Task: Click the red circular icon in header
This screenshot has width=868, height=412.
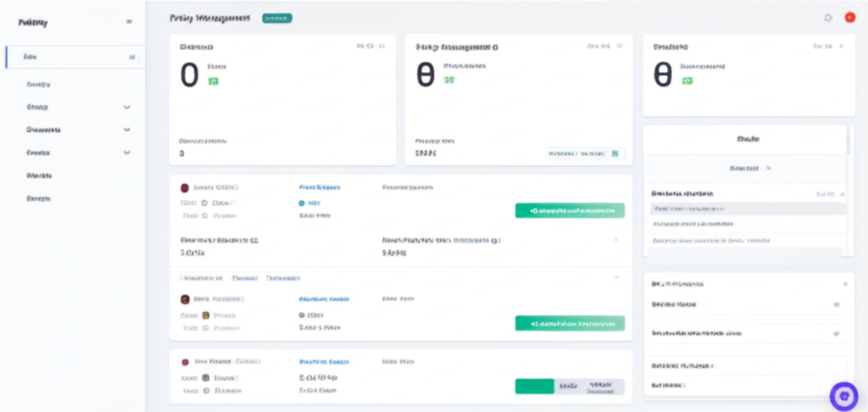Action: pos(849,18)
